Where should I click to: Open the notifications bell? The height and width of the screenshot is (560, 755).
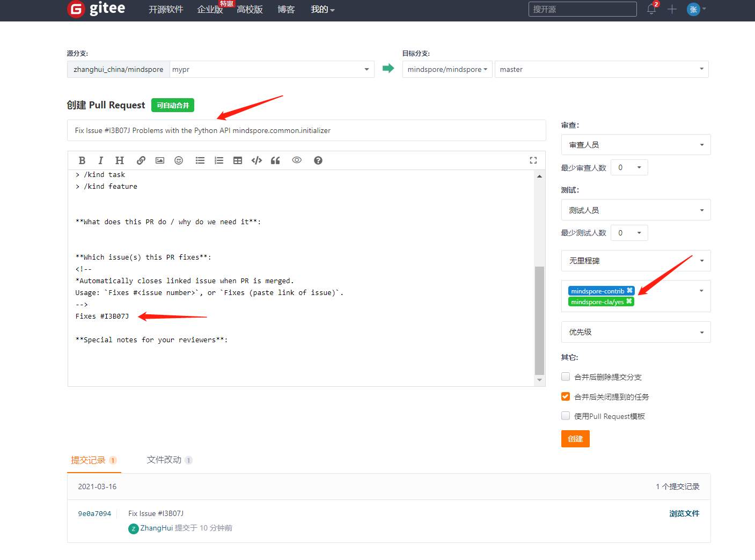651,9
